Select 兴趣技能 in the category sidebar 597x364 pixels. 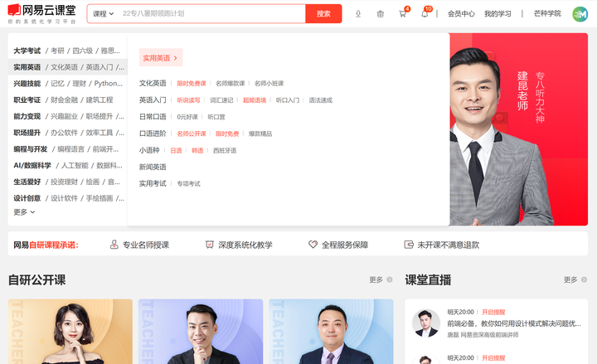[x=27, y=84]
